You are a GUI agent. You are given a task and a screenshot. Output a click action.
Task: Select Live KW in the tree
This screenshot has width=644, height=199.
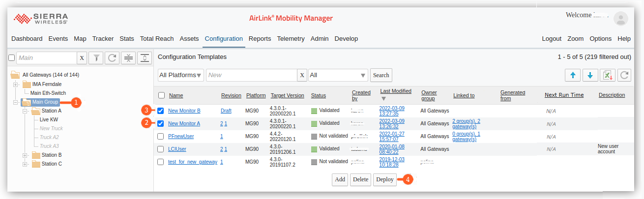coord(49,119)
